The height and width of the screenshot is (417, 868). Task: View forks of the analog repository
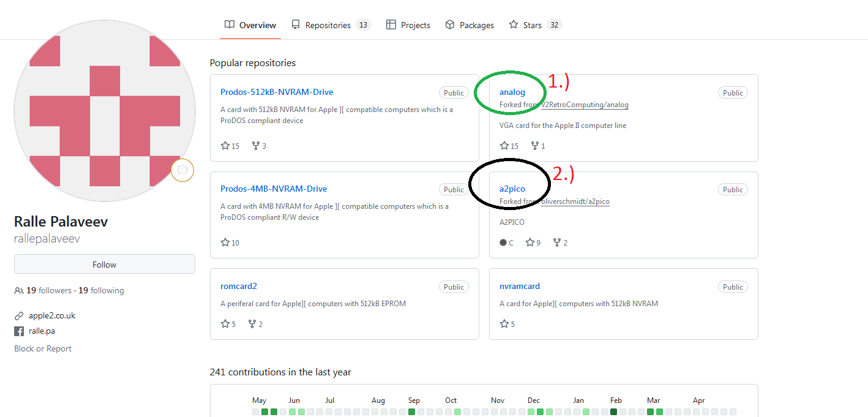[538, 146]
